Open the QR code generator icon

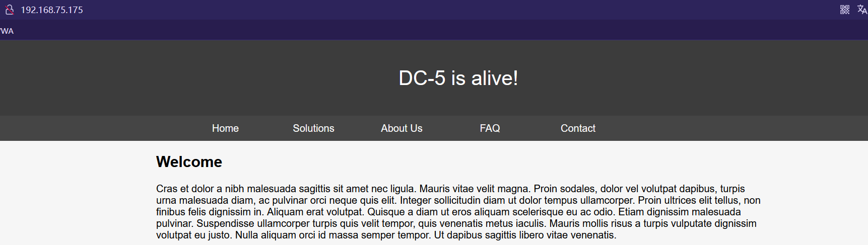(x=845, y=10)
